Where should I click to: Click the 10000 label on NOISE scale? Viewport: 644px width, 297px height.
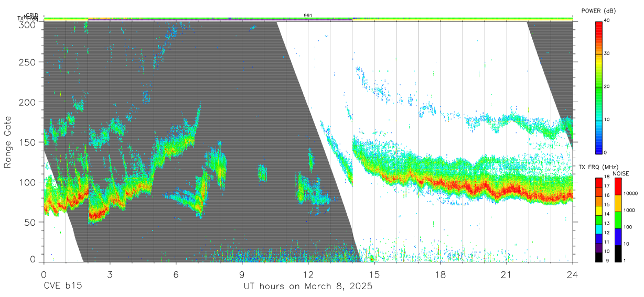630,193
